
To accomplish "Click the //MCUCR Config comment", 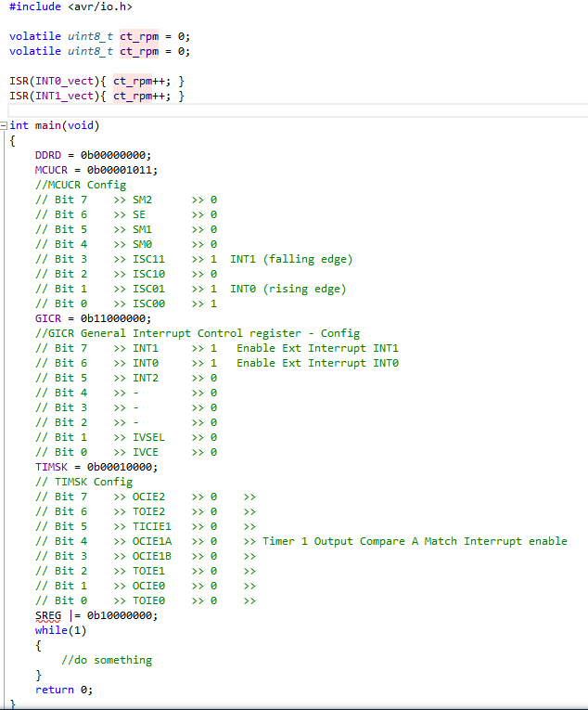I will pos(81,186).
